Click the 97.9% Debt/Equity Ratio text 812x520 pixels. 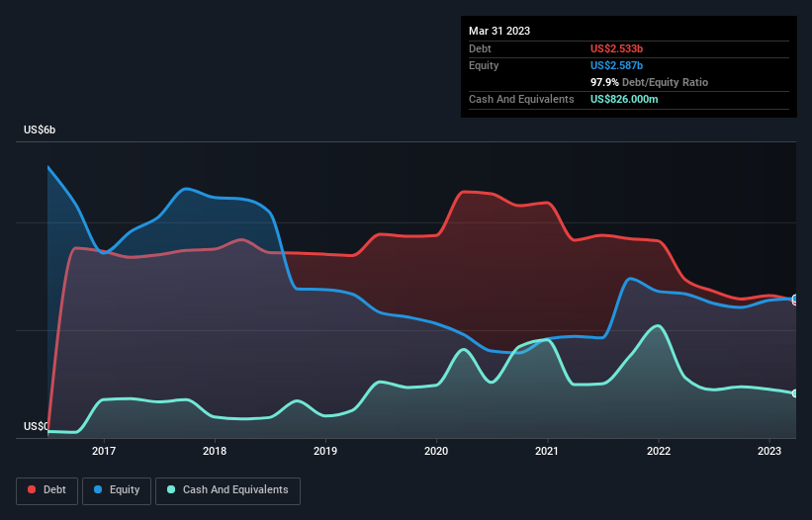click(650, 82)
